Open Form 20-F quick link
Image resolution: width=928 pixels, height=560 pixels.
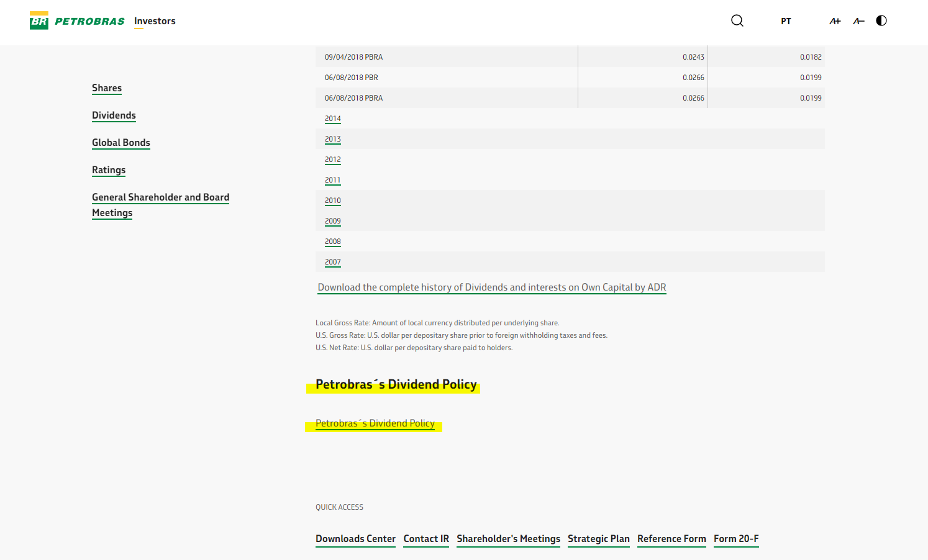(736, 539)
